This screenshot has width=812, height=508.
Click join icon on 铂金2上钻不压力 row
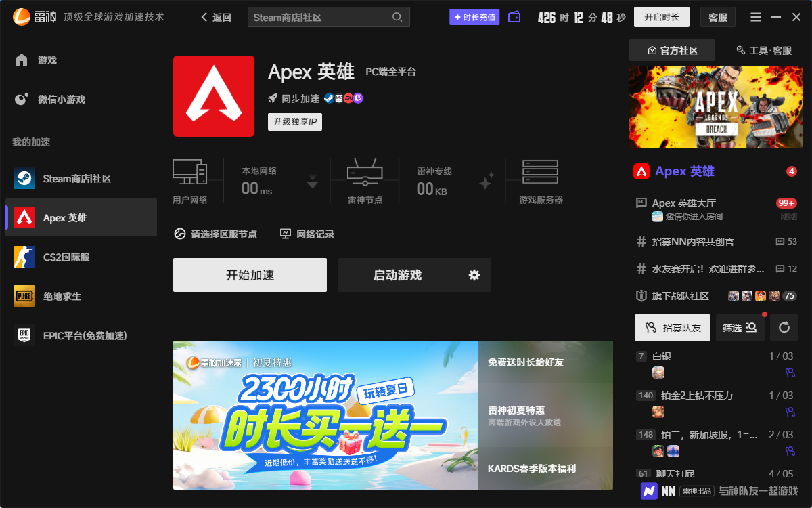click(789, 412)
